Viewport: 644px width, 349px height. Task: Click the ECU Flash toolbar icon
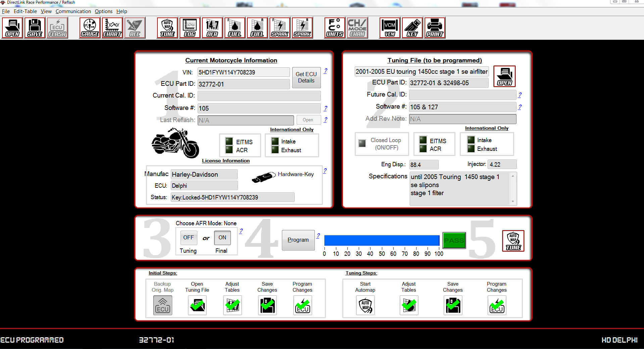tap(57, 28)
